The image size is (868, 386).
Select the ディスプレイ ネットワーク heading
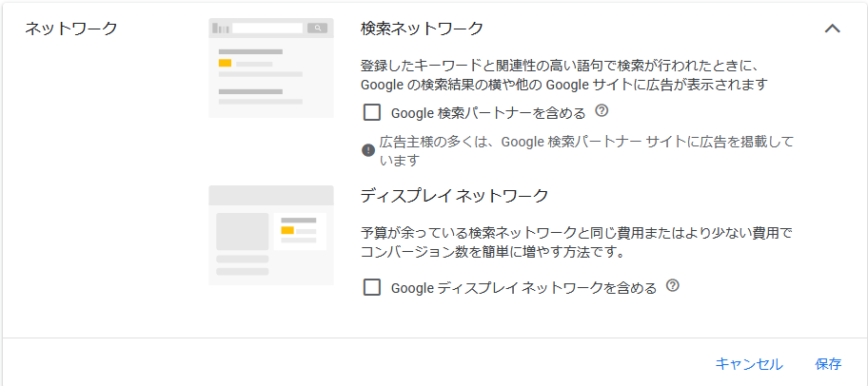click(455, 196)
